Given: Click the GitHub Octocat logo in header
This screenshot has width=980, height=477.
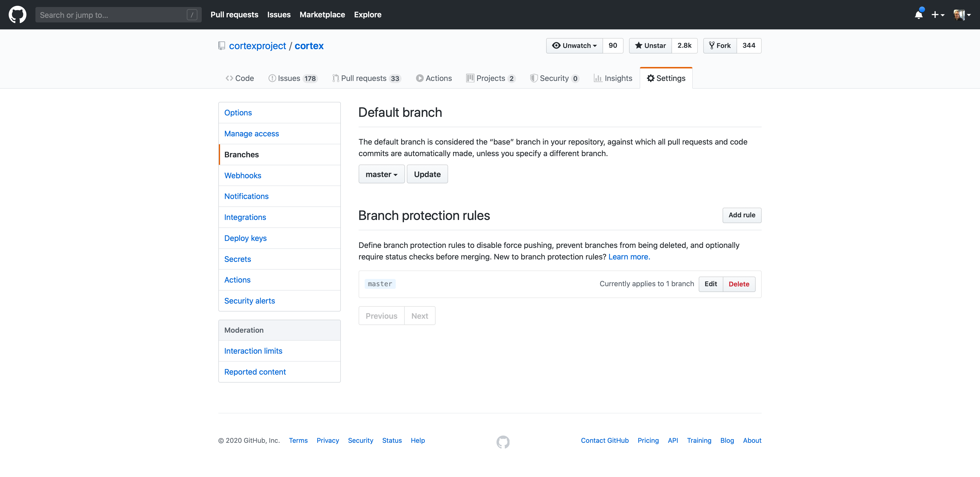Looking at the screenshot, I should click(18, 14).
